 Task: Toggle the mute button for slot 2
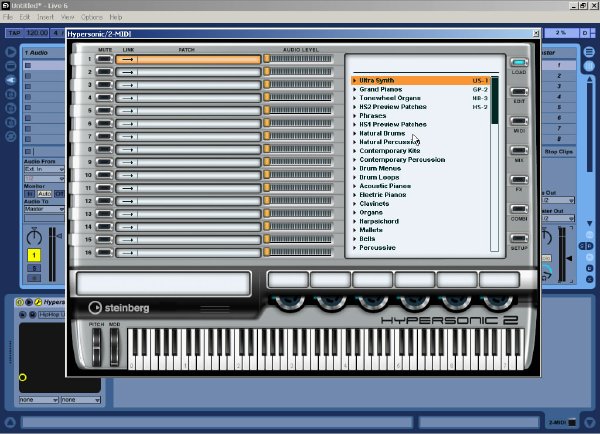pyautogui.click(x=104, y=72)
